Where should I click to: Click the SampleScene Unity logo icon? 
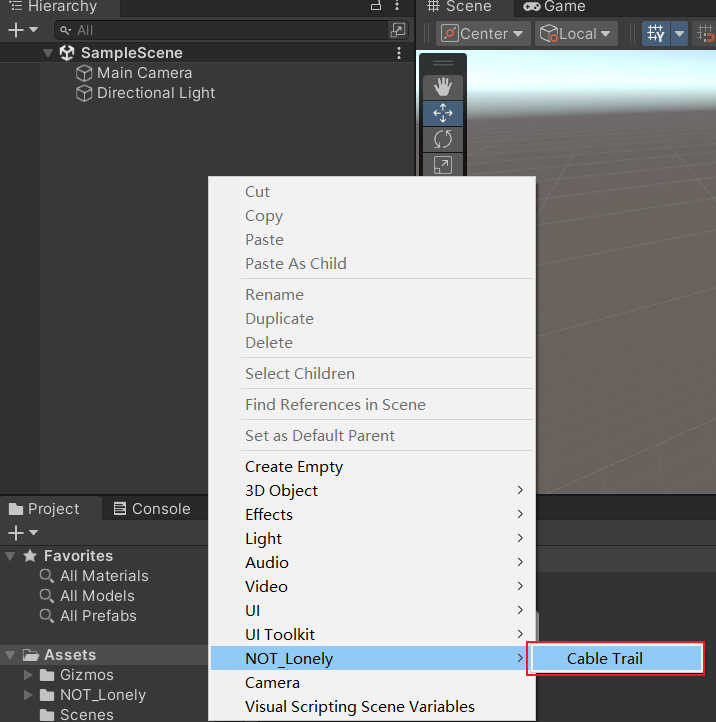point(67,53)
